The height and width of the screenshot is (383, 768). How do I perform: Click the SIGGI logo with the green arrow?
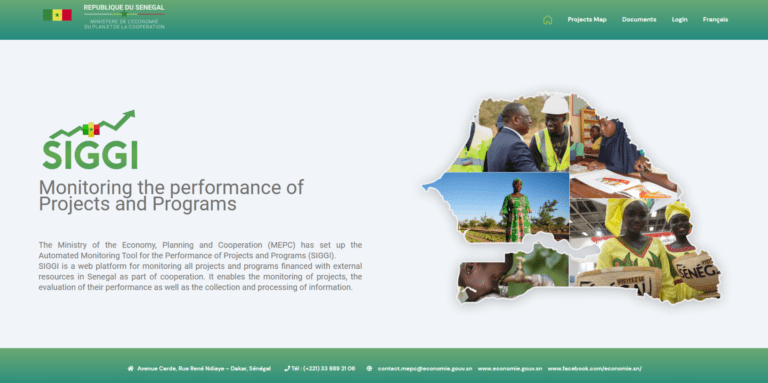coord(89,140)
